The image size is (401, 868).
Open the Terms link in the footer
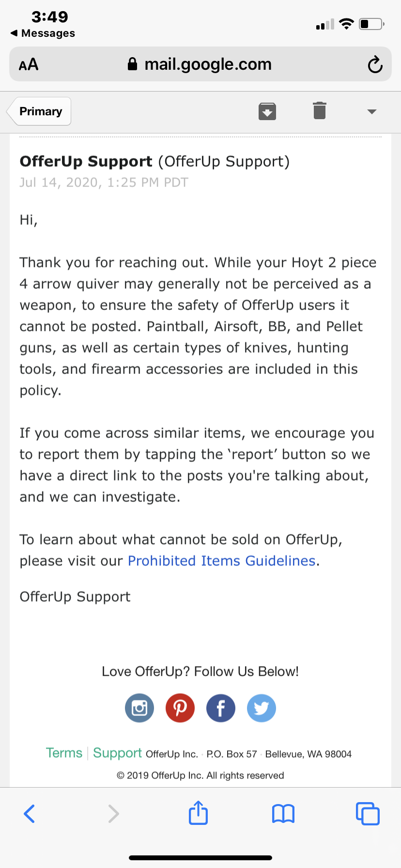coord(64,753)
